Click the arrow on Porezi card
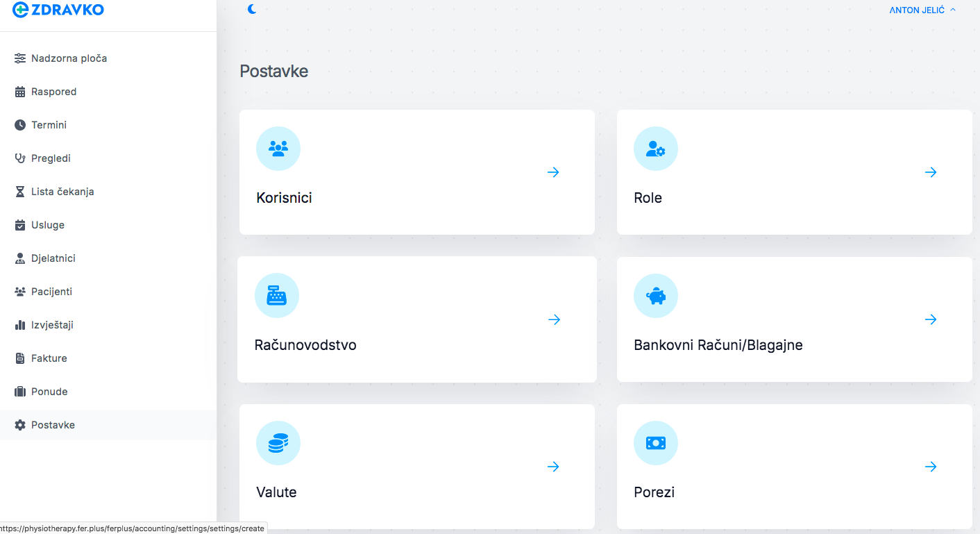Viewport: 980px width, 534px height. click(931, 467)
